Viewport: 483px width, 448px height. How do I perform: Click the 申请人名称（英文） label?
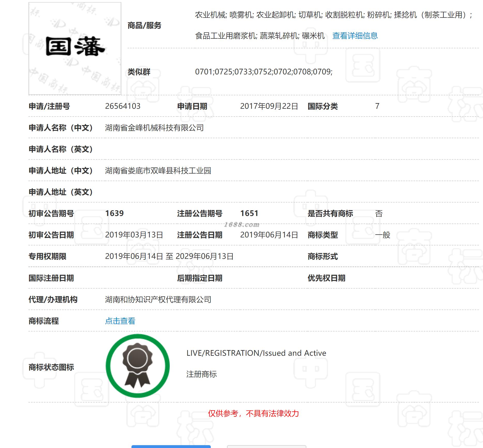tap(61, 149)
